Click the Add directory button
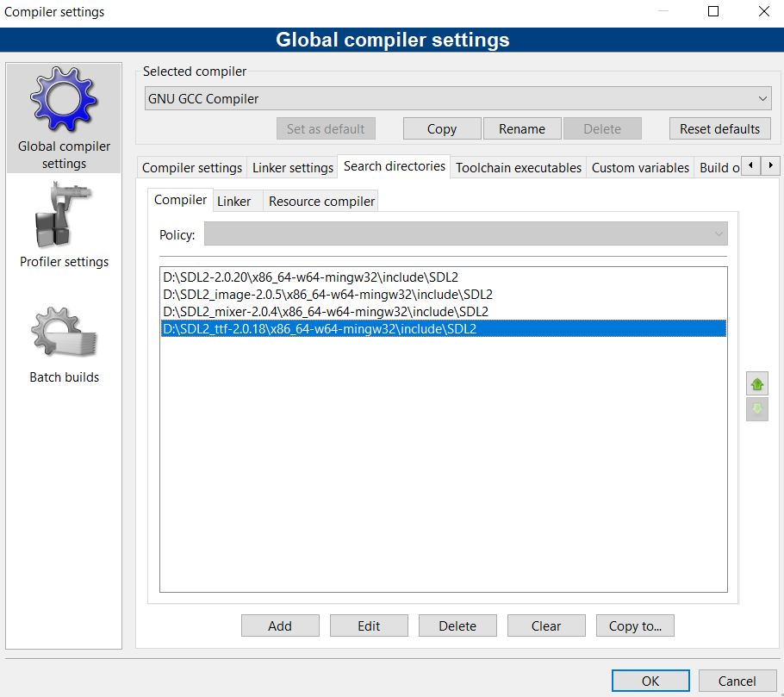Image resolution: width=784 pixels, height=697 pixels. [280, 625]
